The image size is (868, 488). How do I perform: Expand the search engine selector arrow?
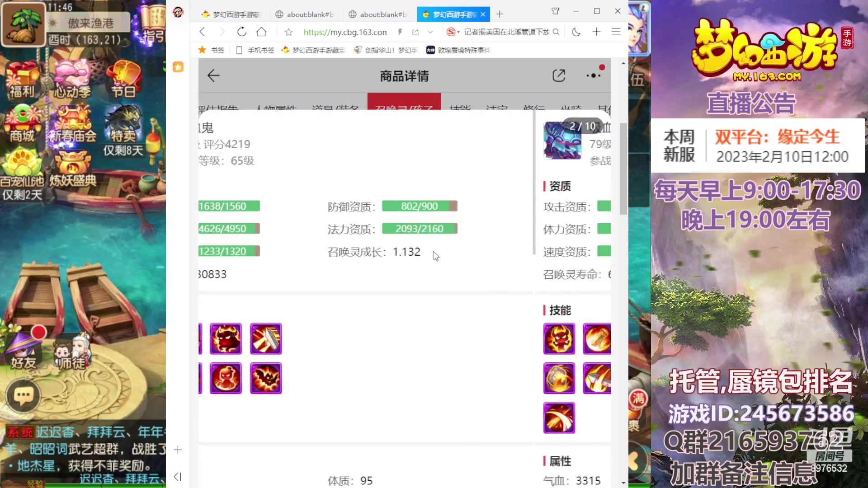pos(458,32)
